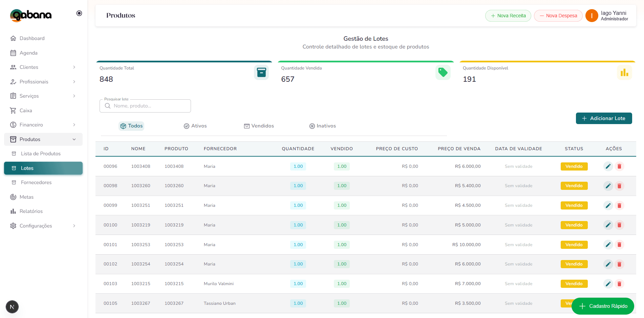
Task: Expand the Financeiro submenu chevron
Action: pyautogui.click(x=74, y=125)
